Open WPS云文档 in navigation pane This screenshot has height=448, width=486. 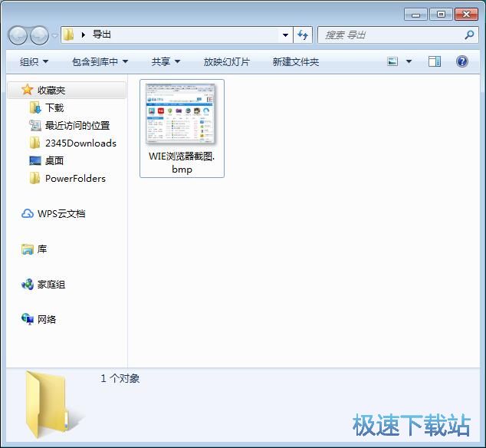coord(61,214)
